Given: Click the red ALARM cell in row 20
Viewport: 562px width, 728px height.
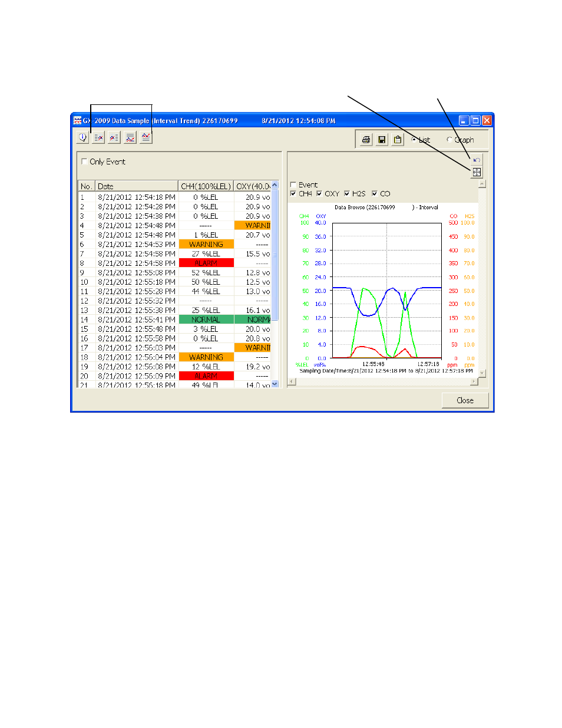Looking at the screenshot, I should click(x=206, y=376).
